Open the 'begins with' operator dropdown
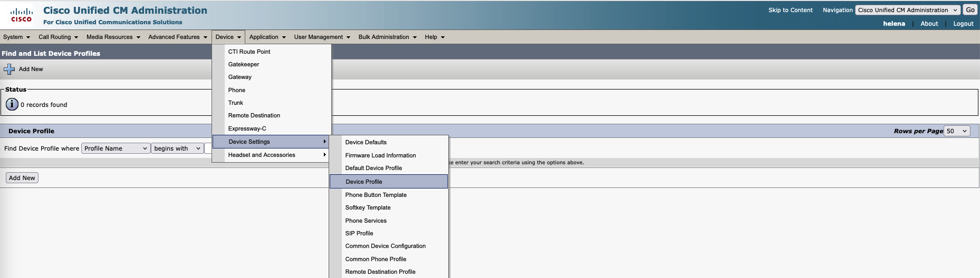Viewport: 980px width, 278px height. (x=177, y=148)
